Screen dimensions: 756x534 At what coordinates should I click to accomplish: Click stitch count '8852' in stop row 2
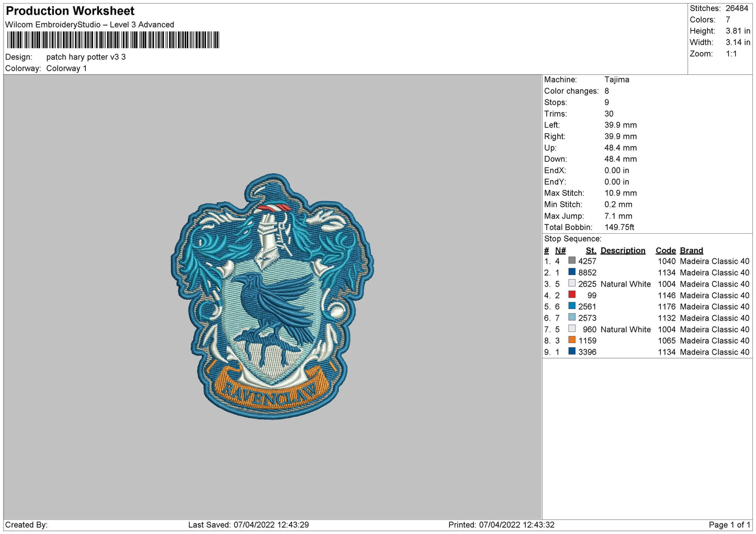(x=588, y=273)
